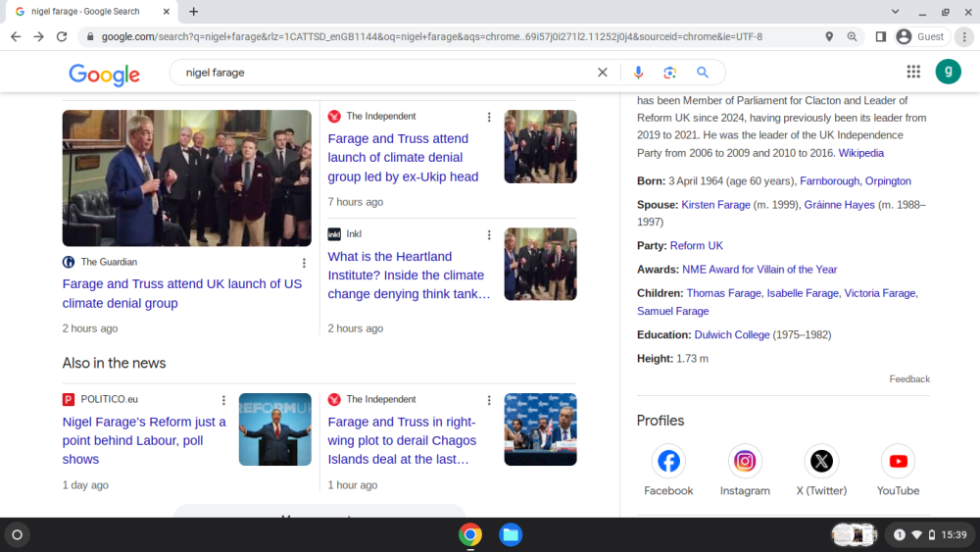The width and height of the screenshot is (980, 552).
Task: Submit search with magnifier icon
Action: tap(703, 73)
